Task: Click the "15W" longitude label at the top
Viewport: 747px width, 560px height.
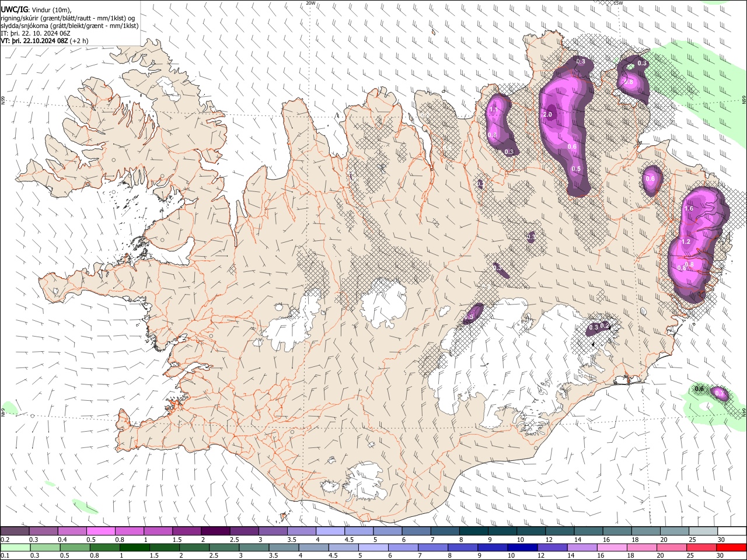Action: coord(619,3)
